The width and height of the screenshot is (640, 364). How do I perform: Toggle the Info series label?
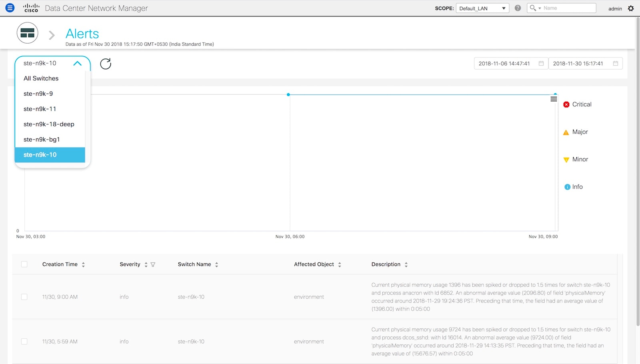tap(577, 187)
